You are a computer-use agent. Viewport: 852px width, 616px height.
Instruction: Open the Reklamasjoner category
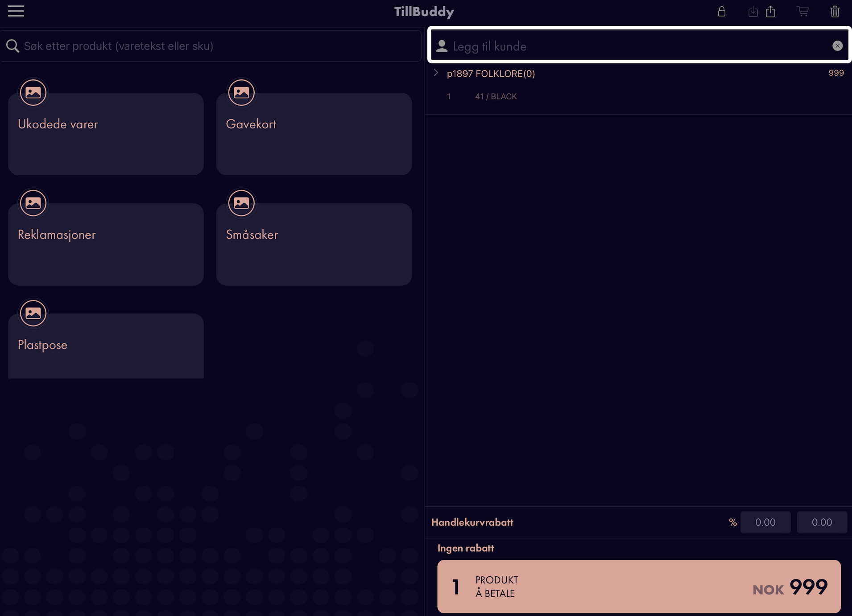click(x=106, y=244)
